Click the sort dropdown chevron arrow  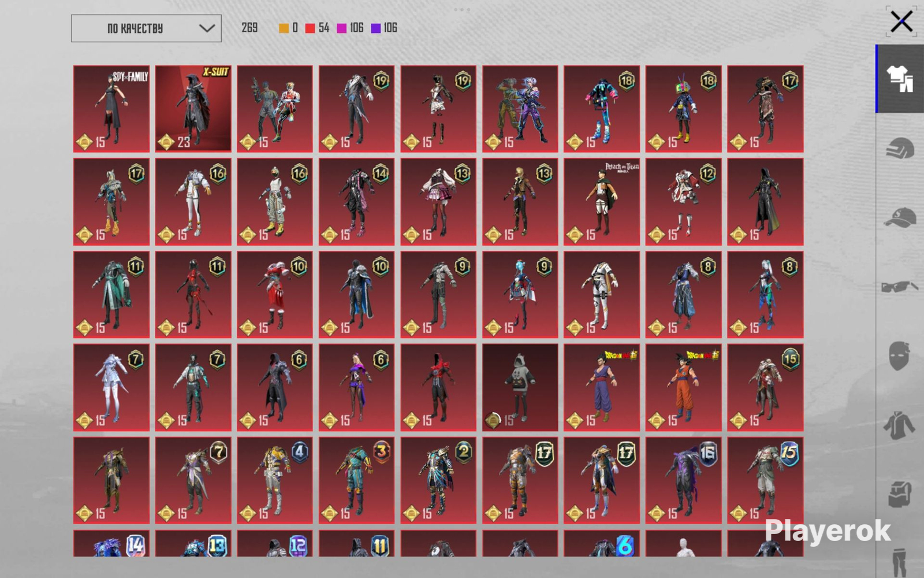pyautogui.click(x=207, y=28)
